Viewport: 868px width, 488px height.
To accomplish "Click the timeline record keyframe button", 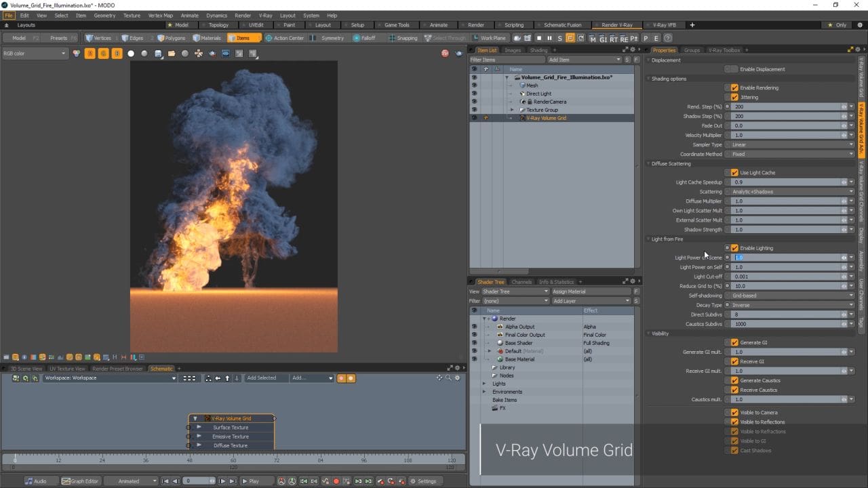I will [x=336, y=481].
